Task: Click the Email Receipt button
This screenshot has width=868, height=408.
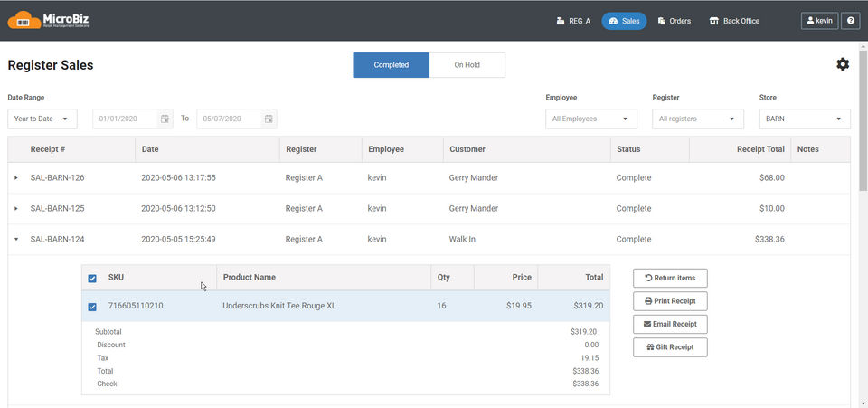Action: 670,324
